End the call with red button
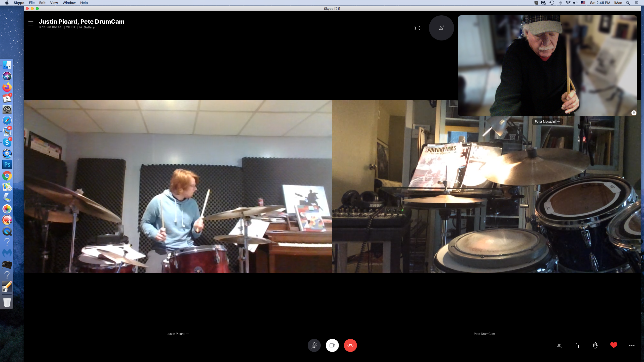The width and height of the screenshot is (644, 362). pos(350,345)
